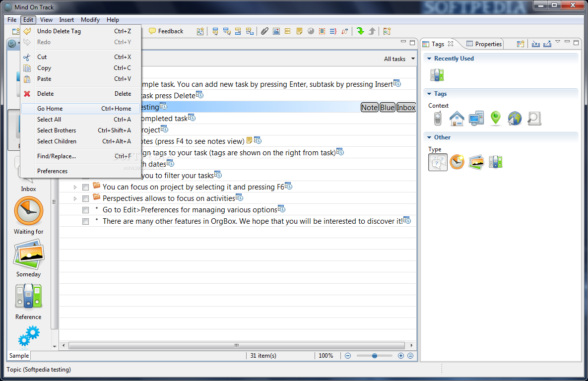The image size is (588, 381).
Task: Choose Undo Delete Tag from Edit menu
Action: pyautogui.click(x=80, y=31)
